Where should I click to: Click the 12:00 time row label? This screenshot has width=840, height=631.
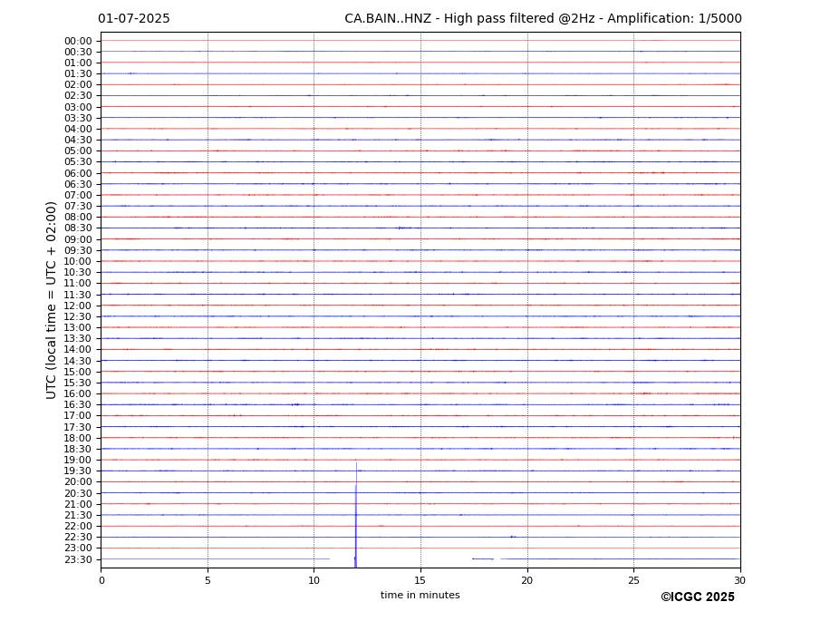coord(78,306)
